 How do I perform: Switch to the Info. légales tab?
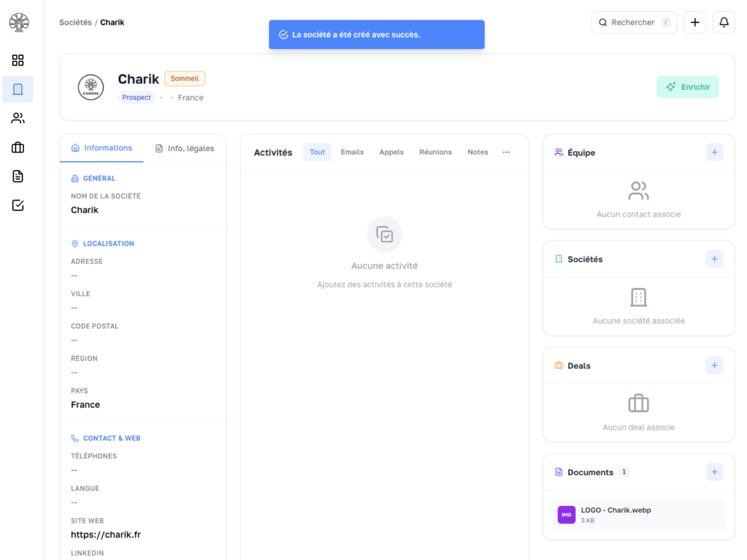point(185,148)
